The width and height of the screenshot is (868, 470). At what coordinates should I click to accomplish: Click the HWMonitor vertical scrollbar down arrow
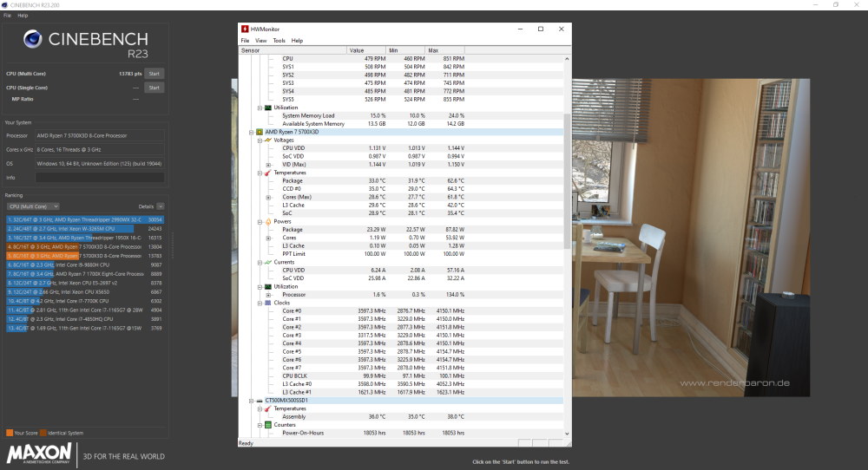(x=568, y=434)
